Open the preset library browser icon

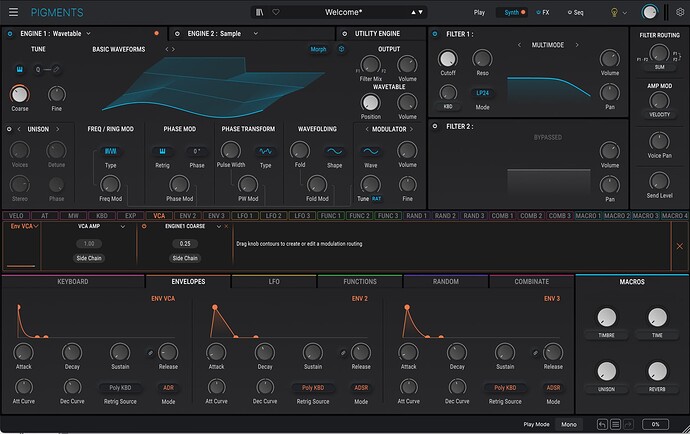pos(260,12)
